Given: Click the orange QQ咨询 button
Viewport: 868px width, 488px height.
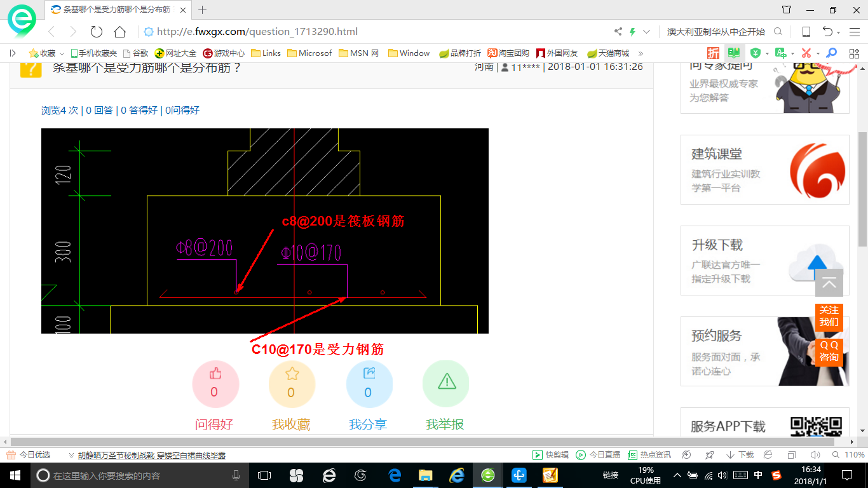Looking at the screenshot, I should 829,351.
